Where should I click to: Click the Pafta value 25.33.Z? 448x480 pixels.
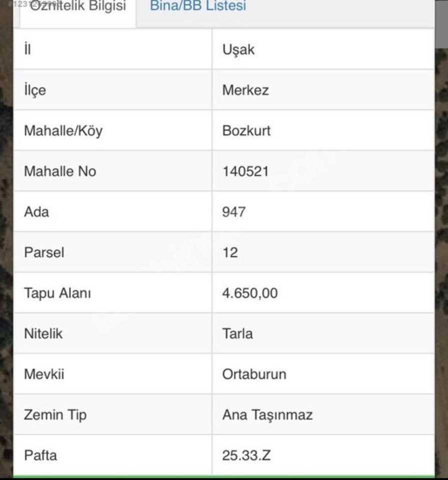point(247,455)
